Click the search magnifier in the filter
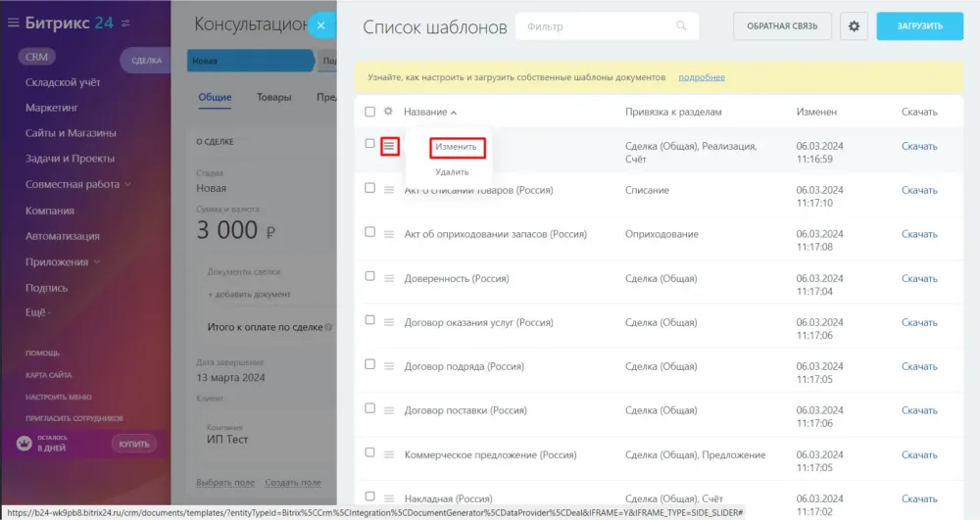Image resolution: width=980 pixels, height=520 pixels. (681, 25)
